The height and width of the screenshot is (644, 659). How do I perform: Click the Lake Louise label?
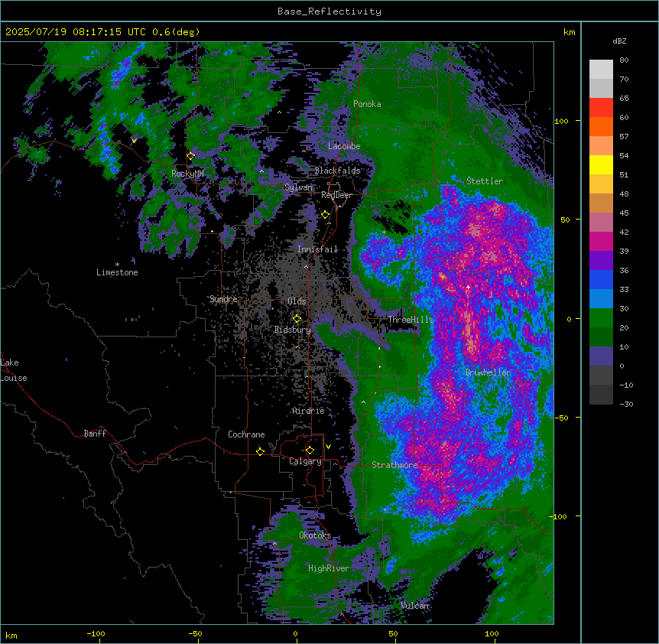(14, 370)
